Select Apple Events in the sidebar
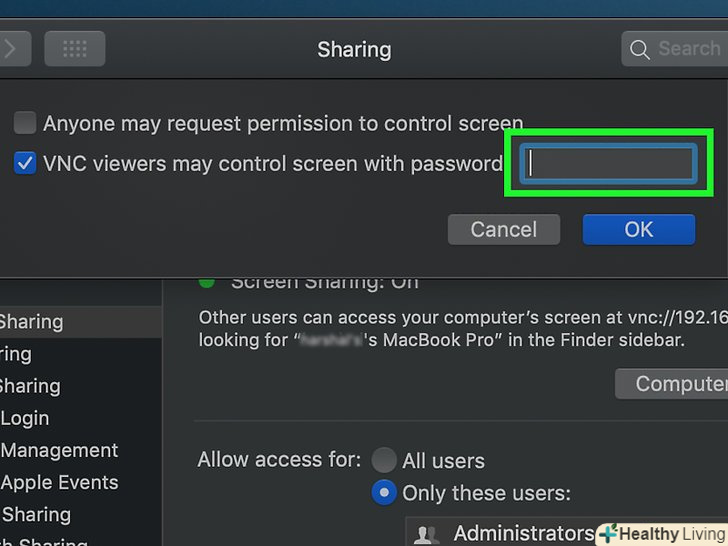 (59, 482)
